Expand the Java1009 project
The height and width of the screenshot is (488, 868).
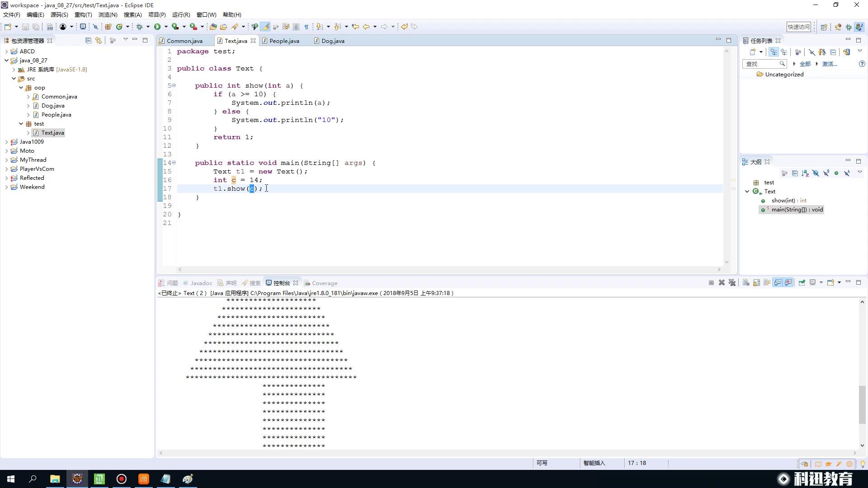click(x=6, y=142)
